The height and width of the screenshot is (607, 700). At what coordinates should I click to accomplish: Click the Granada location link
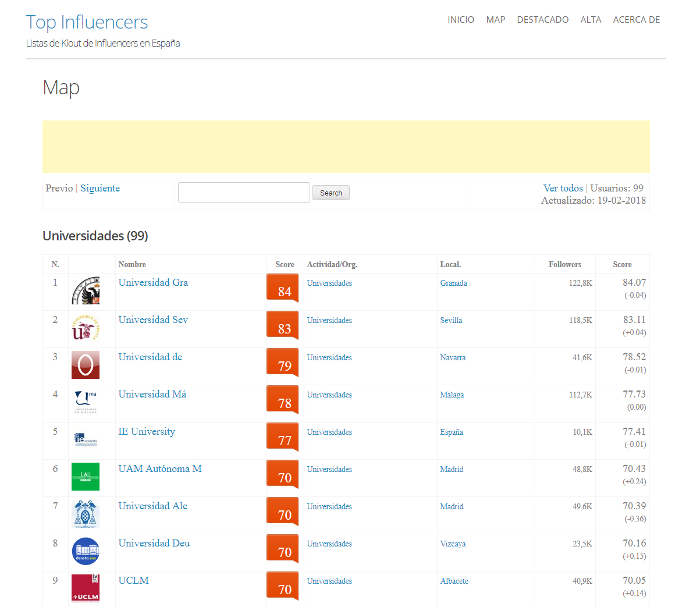click(453, 283)
